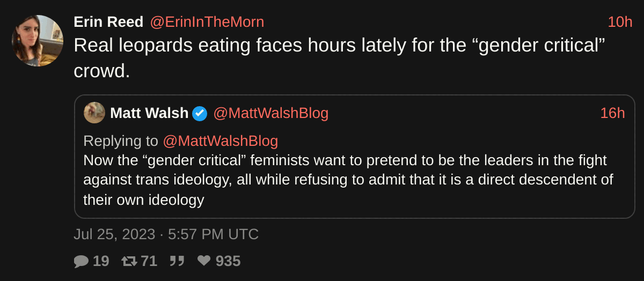Image resolution: width=644 pixels, height=281 pixels.
Task: Click the quote marks icon
Action: click(177, 261)
